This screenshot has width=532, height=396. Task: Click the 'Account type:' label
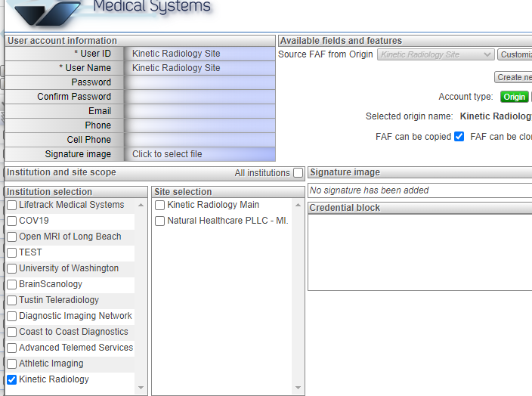pyautogui.click(x=466, y=97)
